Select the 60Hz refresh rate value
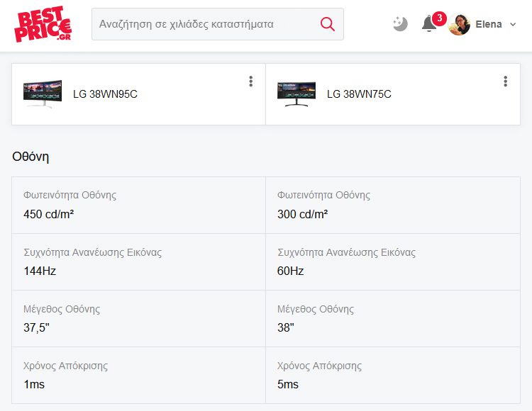The height and width of the screenshot is (411, 532). point(290,271)
